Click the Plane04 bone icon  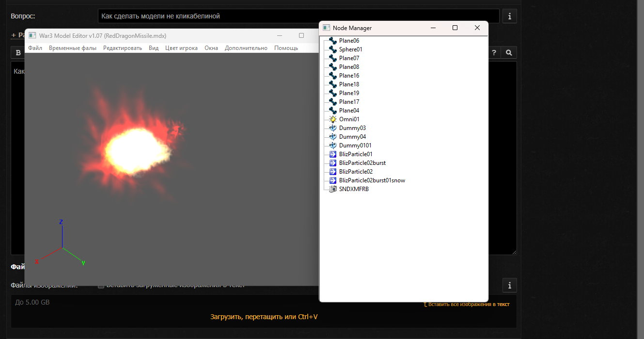click(333, 111)
